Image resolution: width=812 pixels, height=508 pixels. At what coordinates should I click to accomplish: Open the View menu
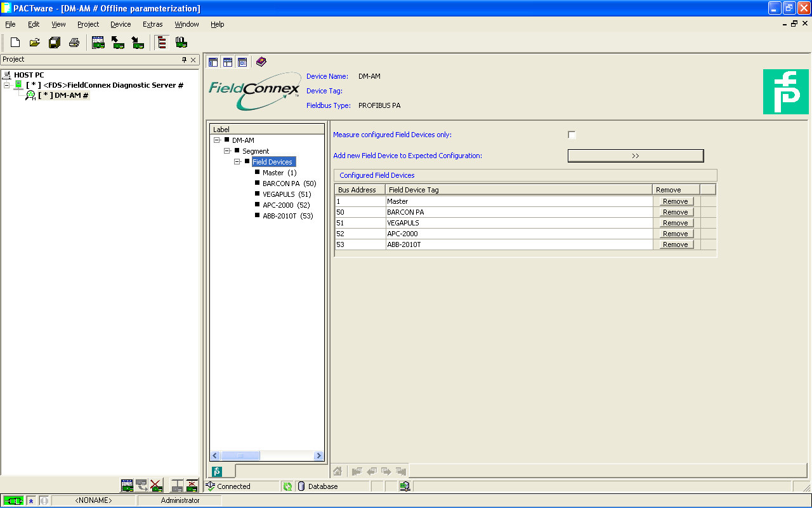pos(58,24)
